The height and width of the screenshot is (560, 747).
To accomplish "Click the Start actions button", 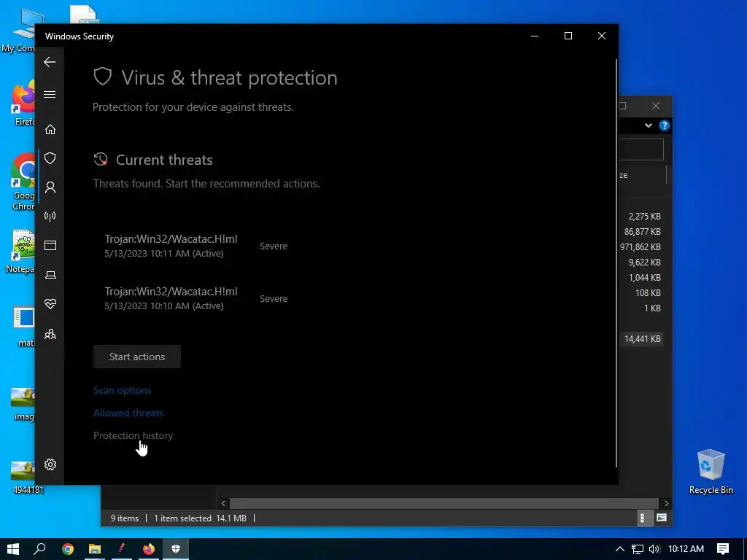I will 137,357.
